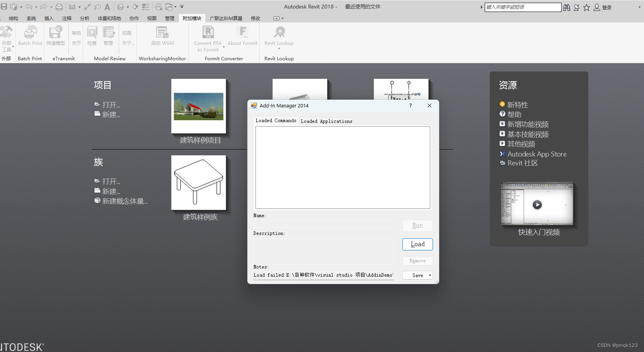
Task: Click the Load button in Add-In Manager
Action: pyautogui.click(x=417, y=244)
